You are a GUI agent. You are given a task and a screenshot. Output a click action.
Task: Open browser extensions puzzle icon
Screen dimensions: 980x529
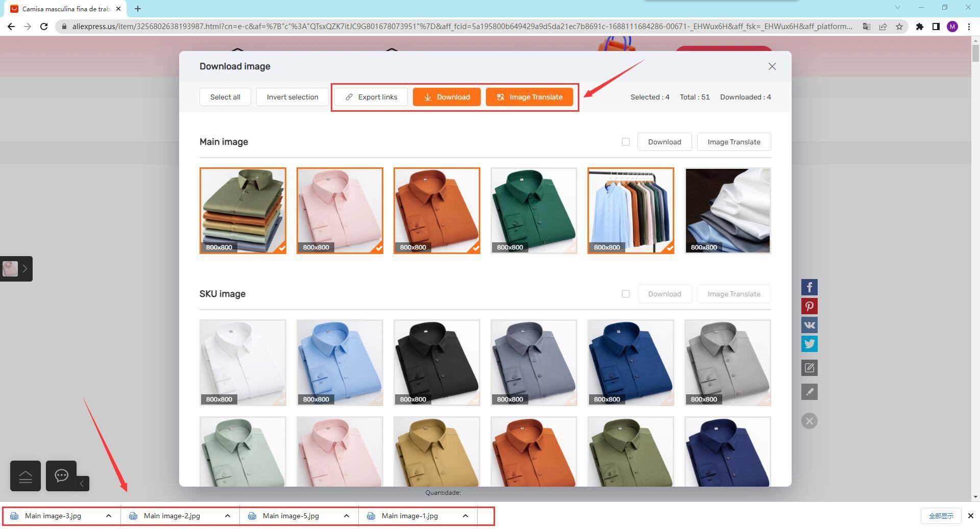click(x=919, y=27)
